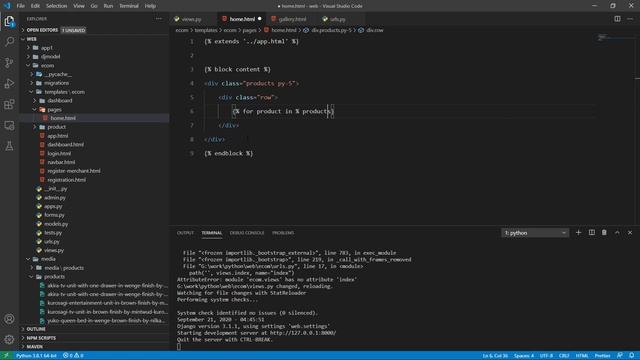Image resolution: width=640 pixels, height=360 pixels.
Task: Expand the djmodel folder
Action: coord(95,57)
